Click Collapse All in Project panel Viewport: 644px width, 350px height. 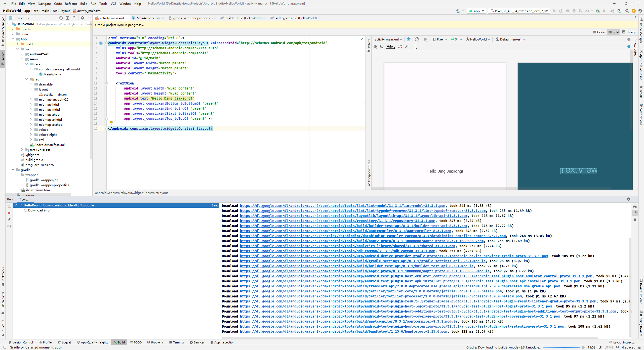[x=74, y=18]
